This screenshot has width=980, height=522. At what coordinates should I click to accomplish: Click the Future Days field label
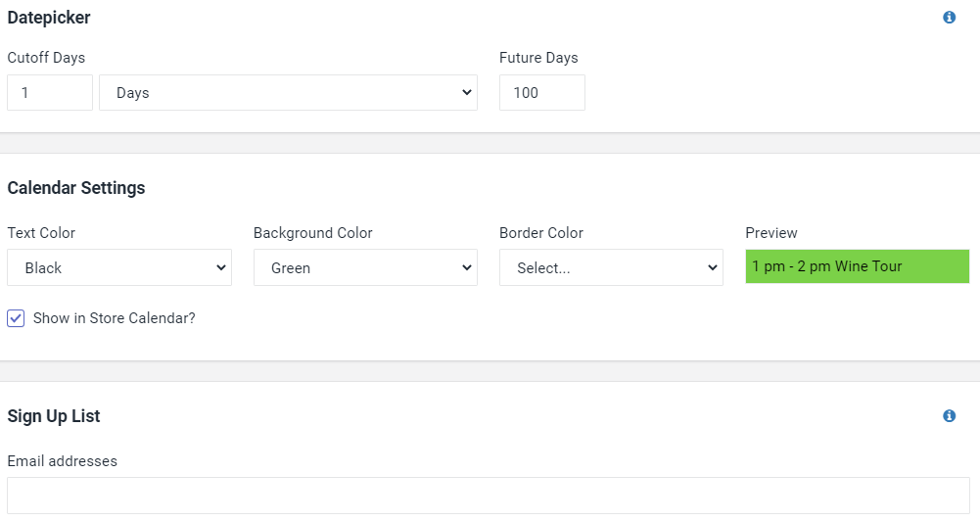pos(538,58)
